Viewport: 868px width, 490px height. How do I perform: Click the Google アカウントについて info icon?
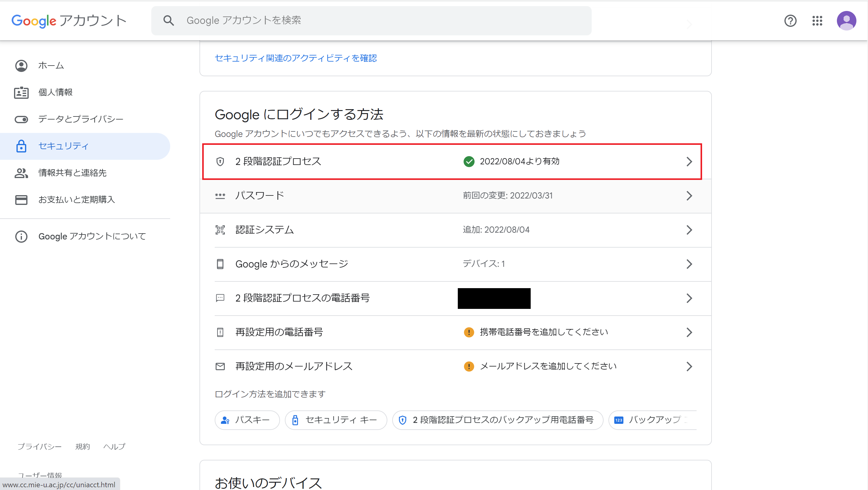[x=21, y=236]
